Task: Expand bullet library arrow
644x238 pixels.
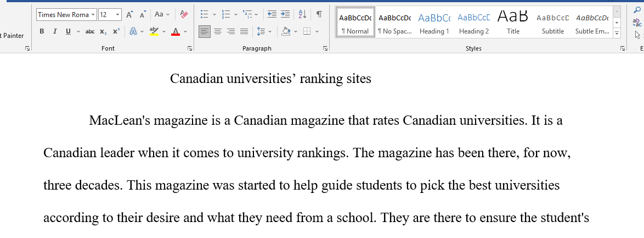Action: click(214, 14)
